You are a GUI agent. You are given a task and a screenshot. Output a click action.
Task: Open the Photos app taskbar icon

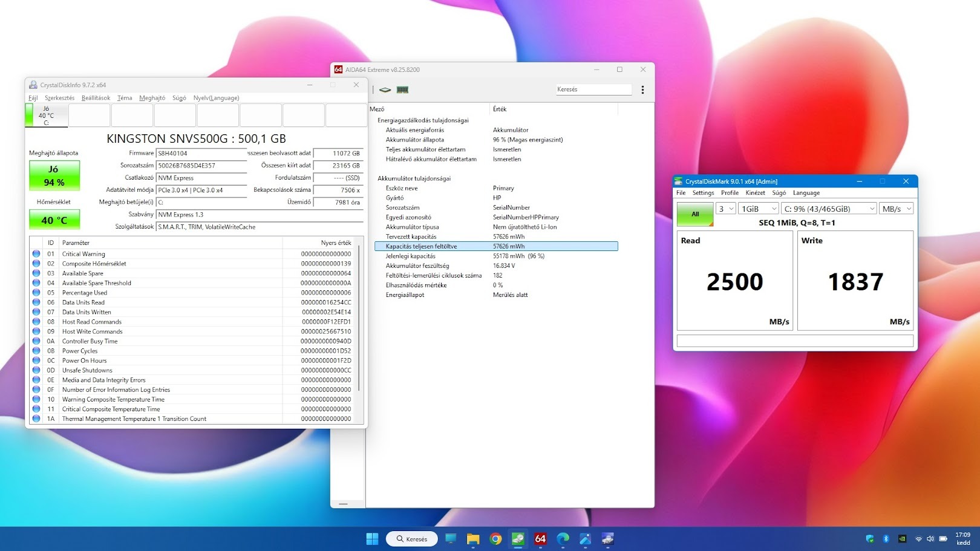(585, 539)
